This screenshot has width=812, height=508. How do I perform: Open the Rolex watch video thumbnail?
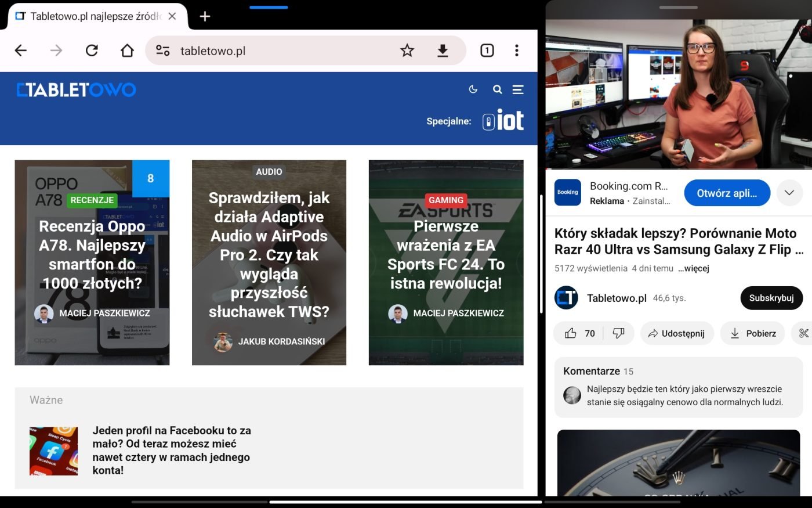[679, 463]
